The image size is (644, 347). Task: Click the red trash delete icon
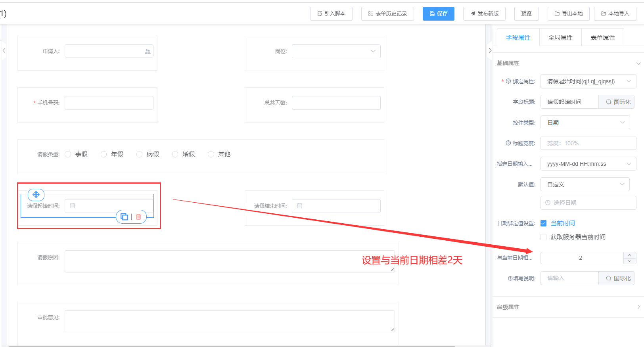pos(138,217)
